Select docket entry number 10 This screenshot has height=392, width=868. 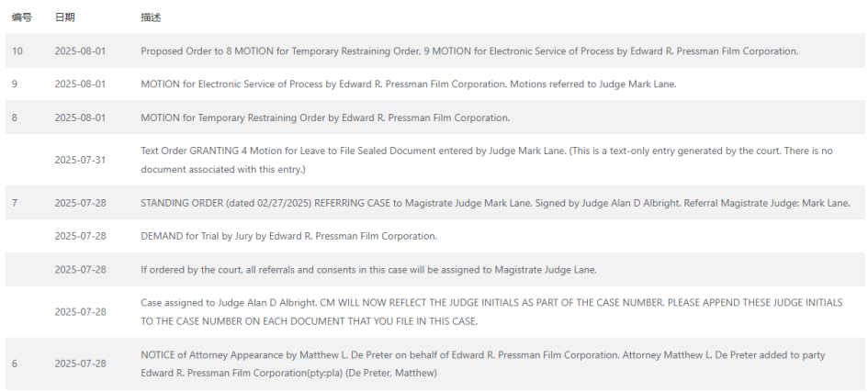tap(17, 50)
